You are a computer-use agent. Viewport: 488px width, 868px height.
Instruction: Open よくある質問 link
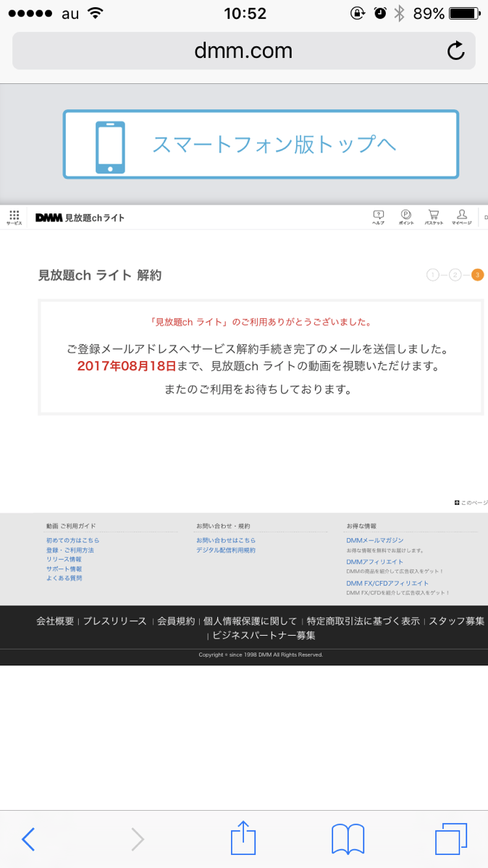pos(64,579)
